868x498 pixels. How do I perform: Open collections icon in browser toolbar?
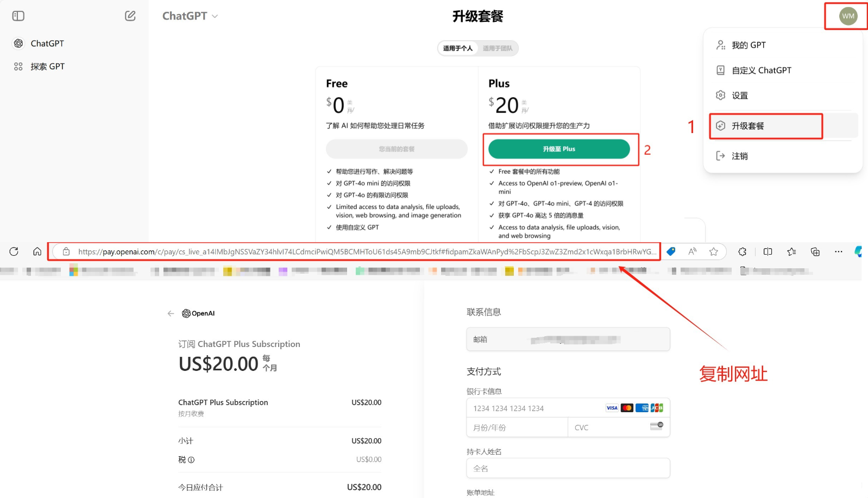[x=815, y=251]
